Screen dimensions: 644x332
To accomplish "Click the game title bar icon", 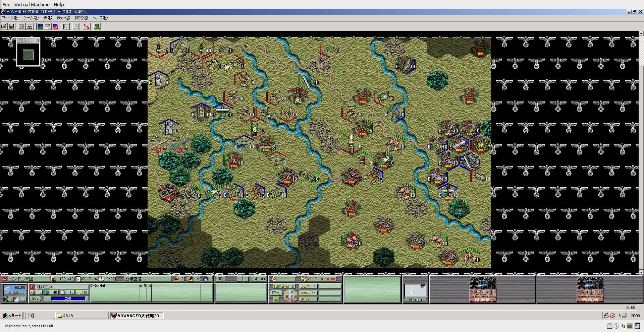I will [3, 11].
